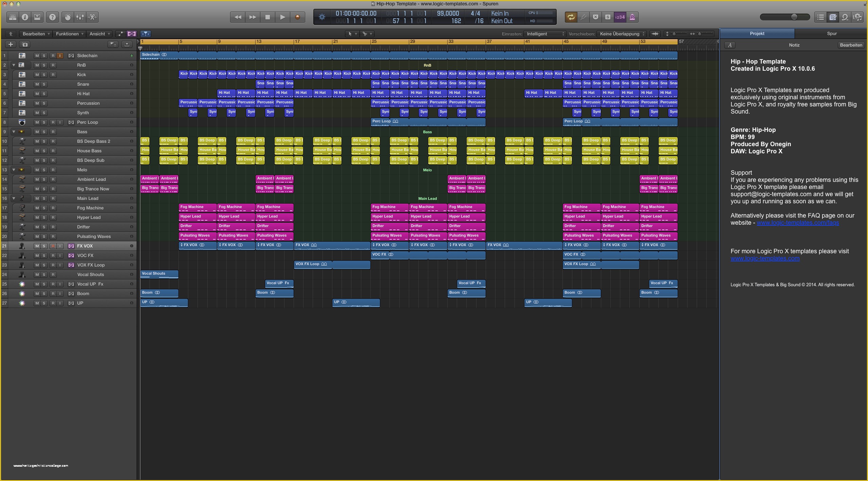The width and height of the screenshot is (868, 481).
Task: Open Einrasten Intelligent snap dropdown
Action: (545, 34)
